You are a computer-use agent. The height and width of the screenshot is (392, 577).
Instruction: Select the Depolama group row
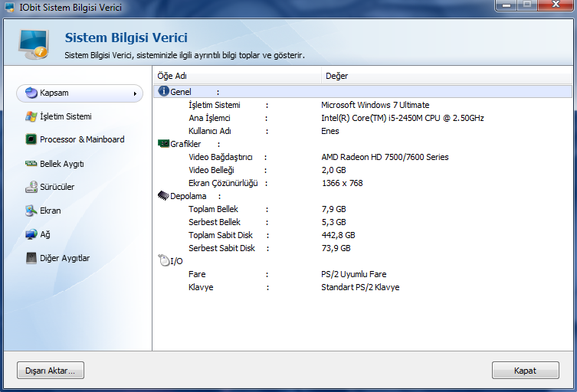coord(188,196)
